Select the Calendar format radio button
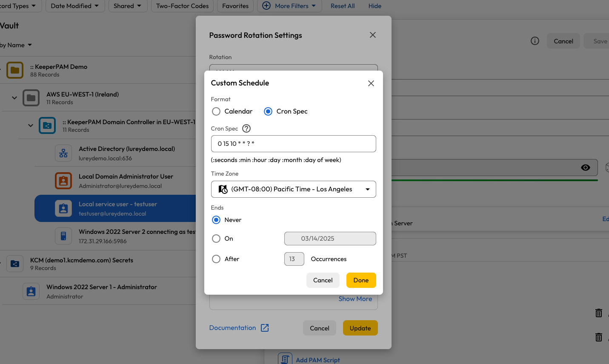Image resolution: width=609 pixels, height=364 pixels. (x=216, y=111)
